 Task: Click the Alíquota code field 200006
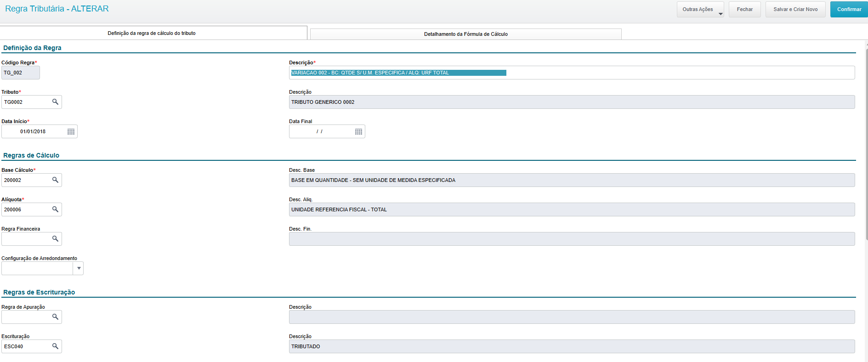tap(26, 209)
